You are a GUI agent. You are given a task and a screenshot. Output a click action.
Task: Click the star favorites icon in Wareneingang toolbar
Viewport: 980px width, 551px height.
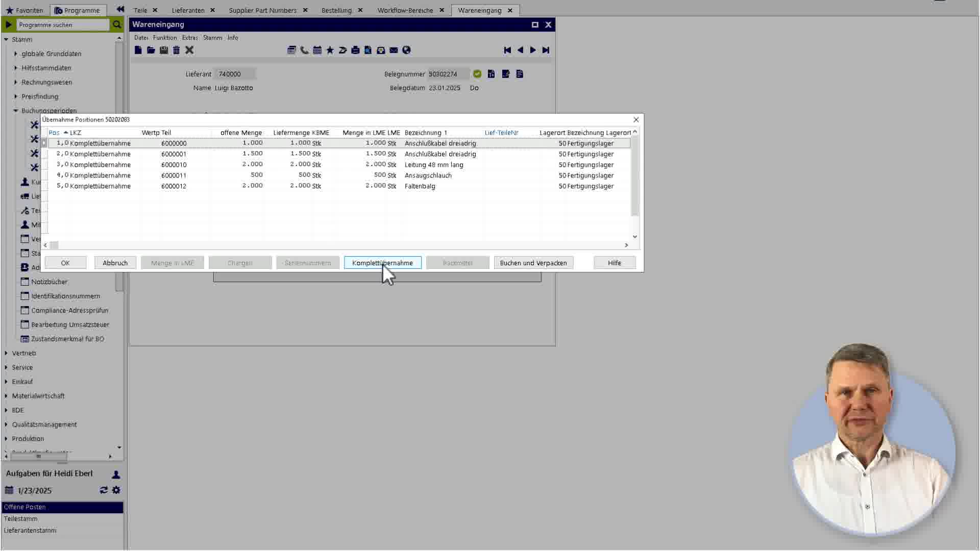point(330,50)
